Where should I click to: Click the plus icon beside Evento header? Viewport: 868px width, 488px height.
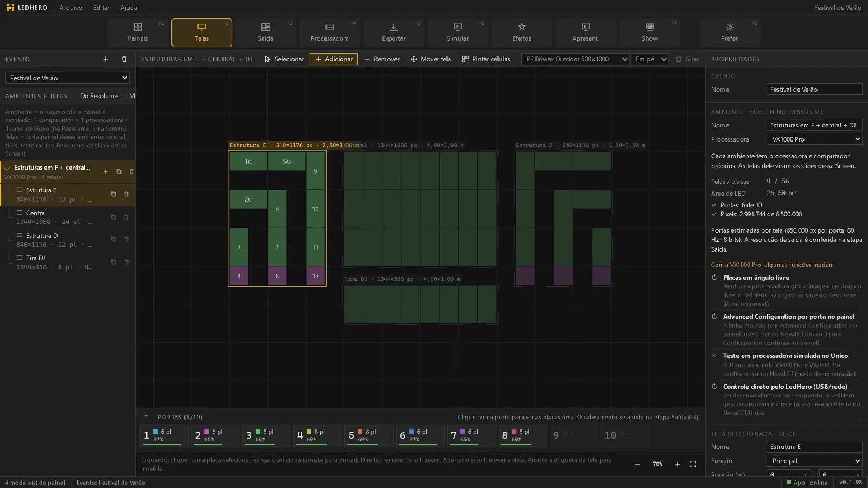(106, 59)
